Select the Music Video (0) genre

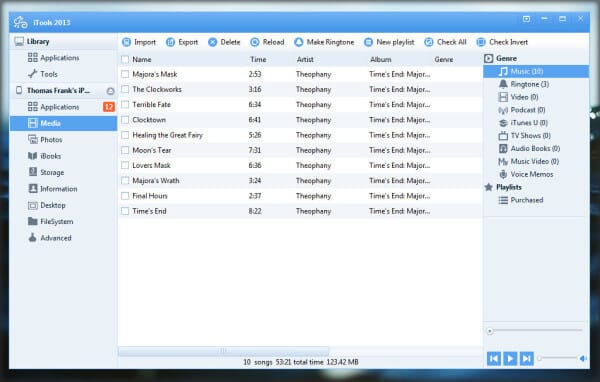coord(528,162)
